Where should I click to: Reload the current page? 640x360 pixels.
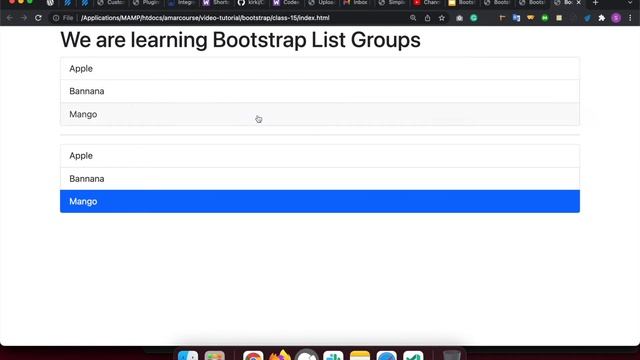coord(38,18)
